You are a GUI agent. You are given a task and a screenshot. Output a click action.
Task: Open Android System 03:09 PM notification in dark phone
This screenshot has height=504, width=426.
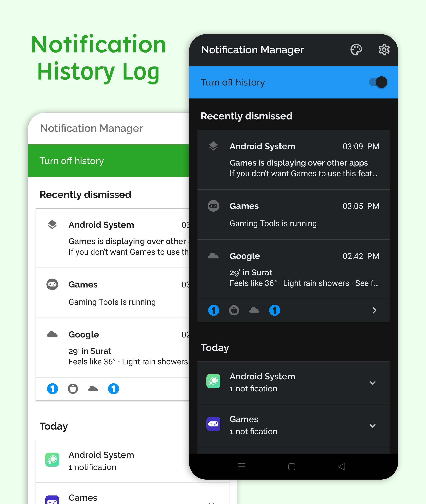[x=293, y=160]
